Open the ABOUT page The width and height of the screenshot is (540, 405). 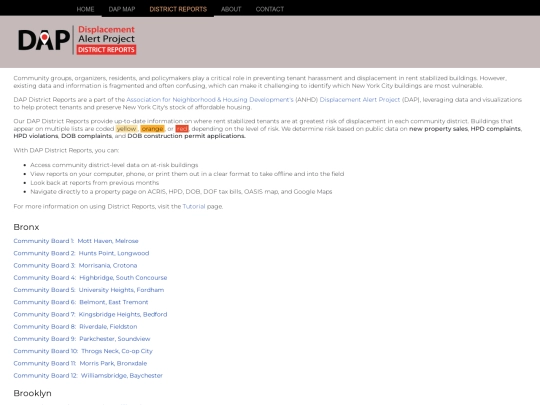231,9
